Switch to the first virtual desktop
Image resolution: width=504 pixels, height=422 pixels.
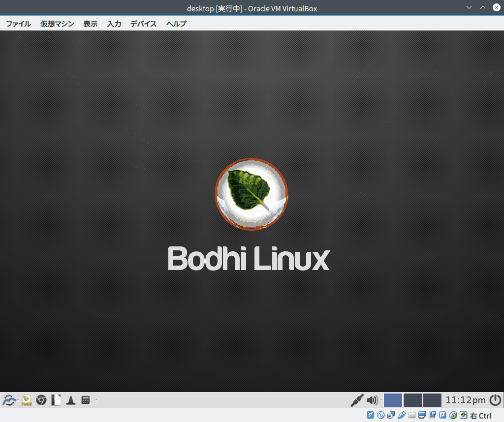click(393, 400)
